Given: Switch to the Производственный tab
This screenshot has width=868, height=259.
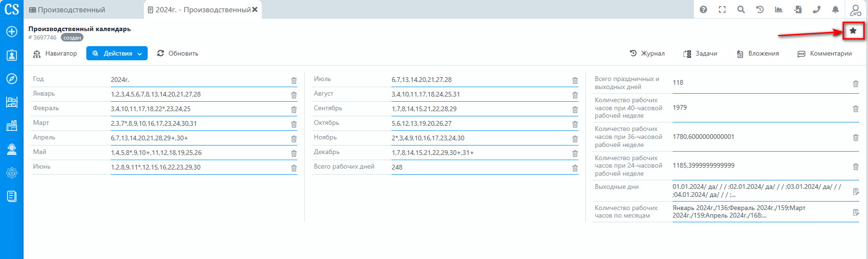Looking at the screenshot, I should tap(67, 10).
